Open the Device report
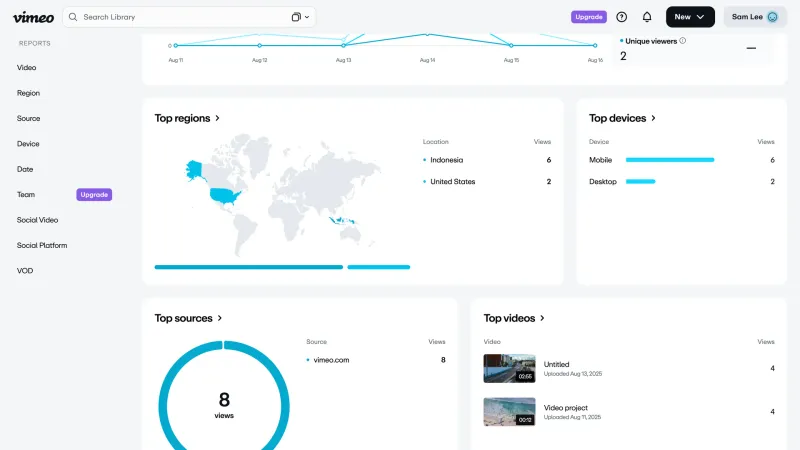 tap(28, 144)
